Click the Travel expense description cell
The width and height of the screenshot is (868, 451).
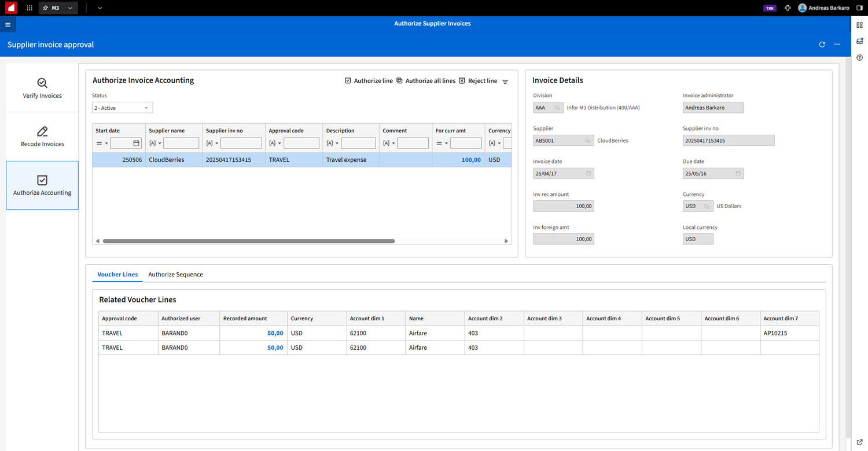[351, 160]
